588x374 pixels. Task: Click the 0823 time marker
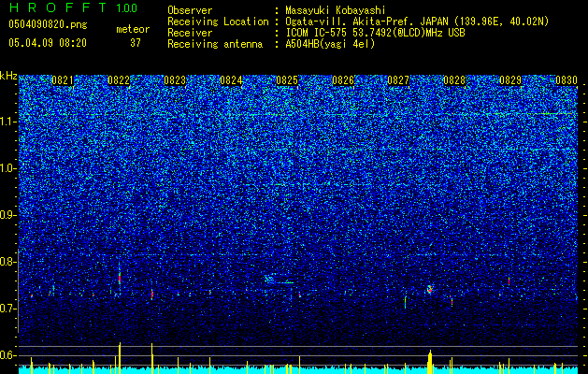pos(175,80)
